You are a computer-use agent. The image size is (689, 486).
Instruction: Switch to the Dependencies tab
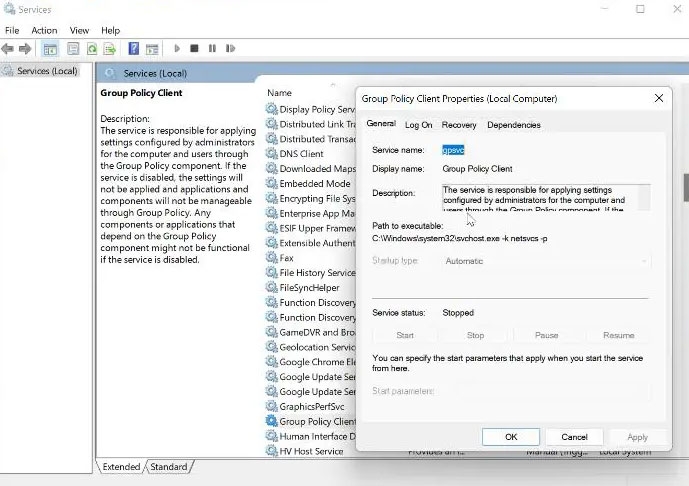click(x=514, y=125)
